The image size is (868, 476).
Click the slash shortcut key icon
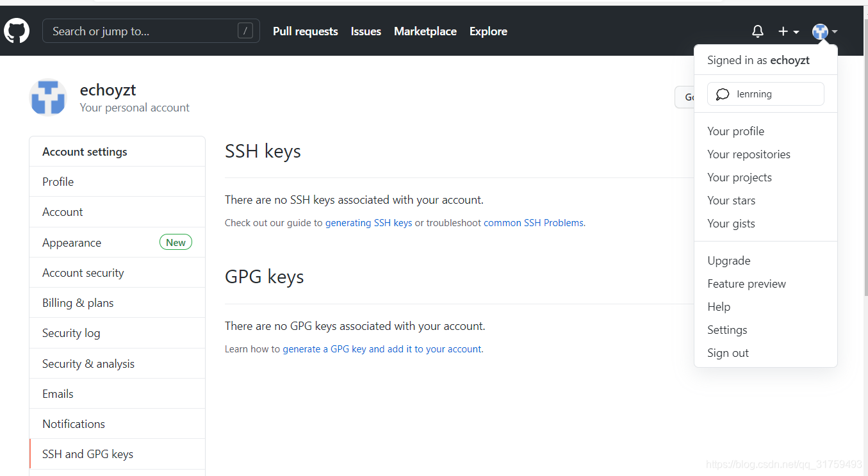[x=245, y=31]
